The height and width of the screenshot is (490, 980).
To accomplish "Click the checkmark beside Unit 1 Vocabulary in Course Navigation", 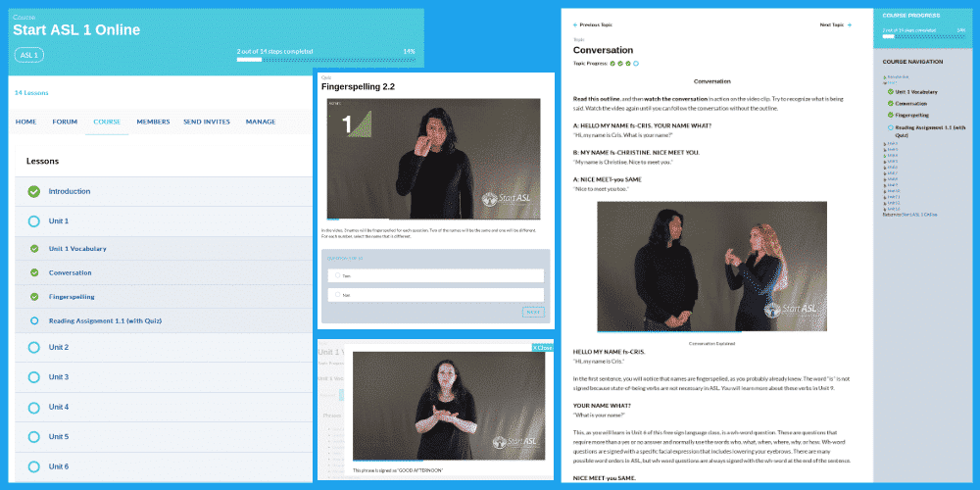I will [891, 92].
